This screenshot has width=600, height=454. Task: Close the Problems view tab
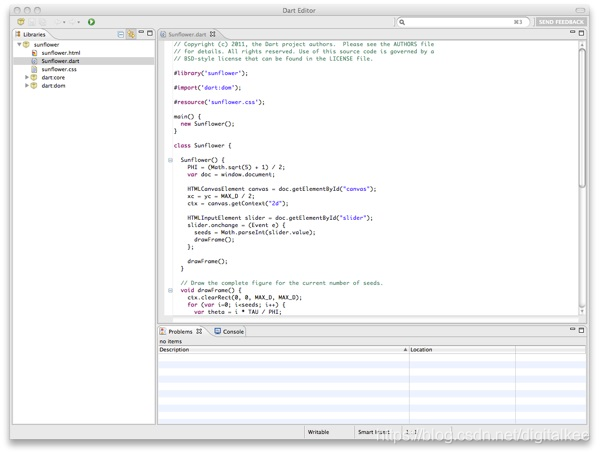click(199, 331)
